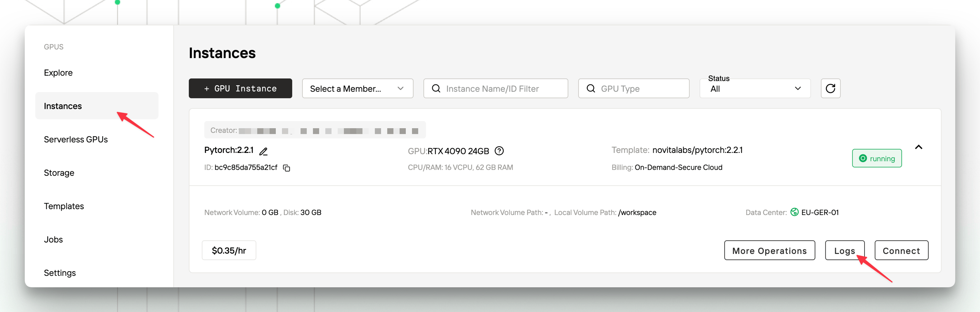The width and height of the screenshot is (980, 312).
Task: Click the instance name Pytorch:2.2.1
Action: [x=228, y=150]
